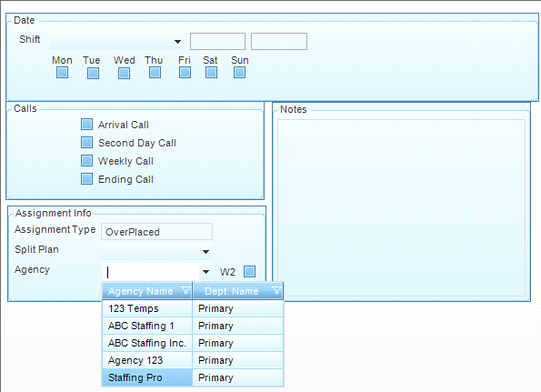Viewport: 541px width, 392px height.
Task: Enable the Ending Call checkbox
Action: [86, 179]
